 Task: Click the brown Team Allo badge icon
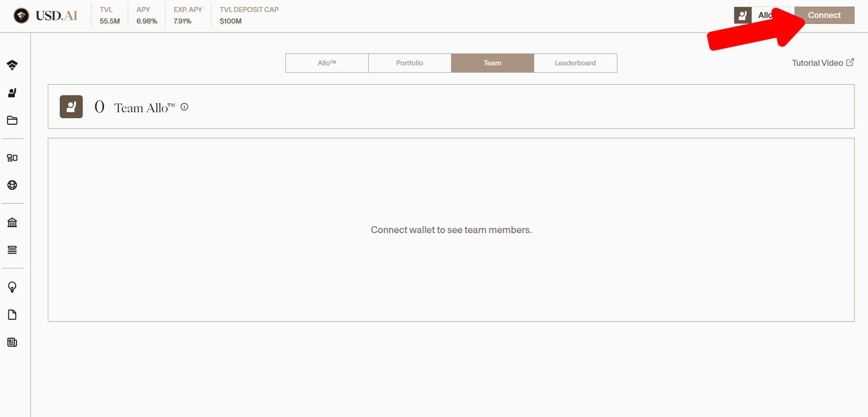click(71, 107)
